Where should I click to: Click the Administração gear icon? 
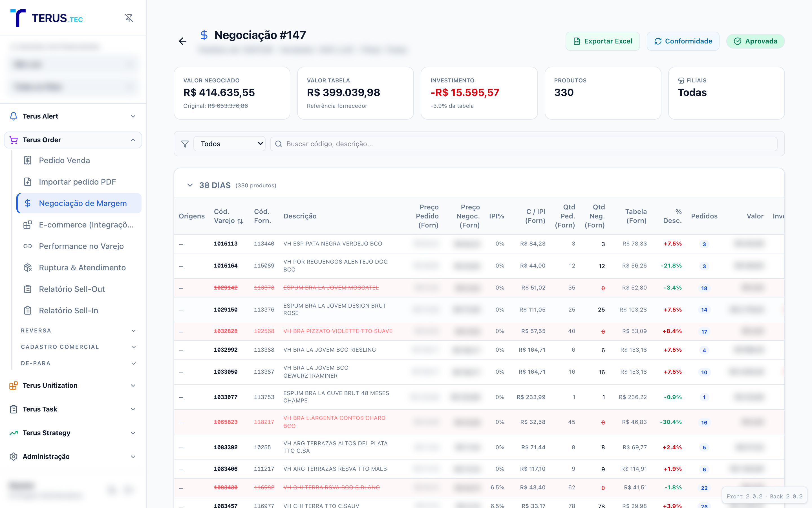tap(14, 457)
